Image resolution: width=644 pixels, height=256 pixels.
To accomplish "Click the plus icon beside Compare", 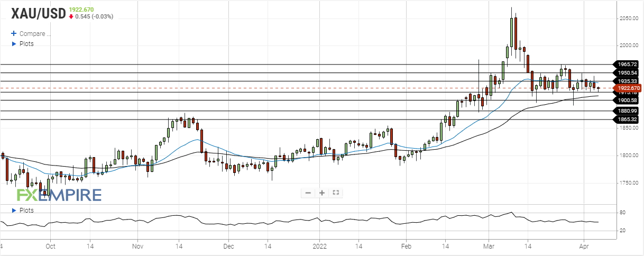I will (x=14, y=33).
